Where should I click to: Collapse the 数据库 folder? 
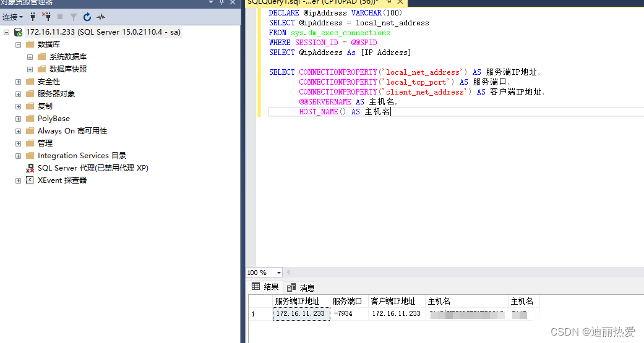[18, 44]
